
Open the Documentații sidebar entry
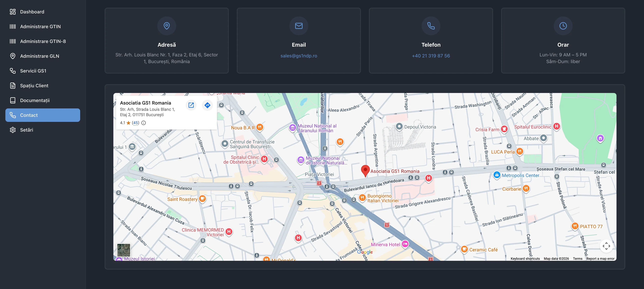[x=35, y=100]
